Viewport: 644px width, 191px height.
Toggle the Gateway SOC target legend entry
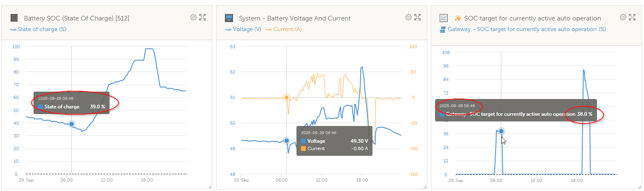(523, 29)
